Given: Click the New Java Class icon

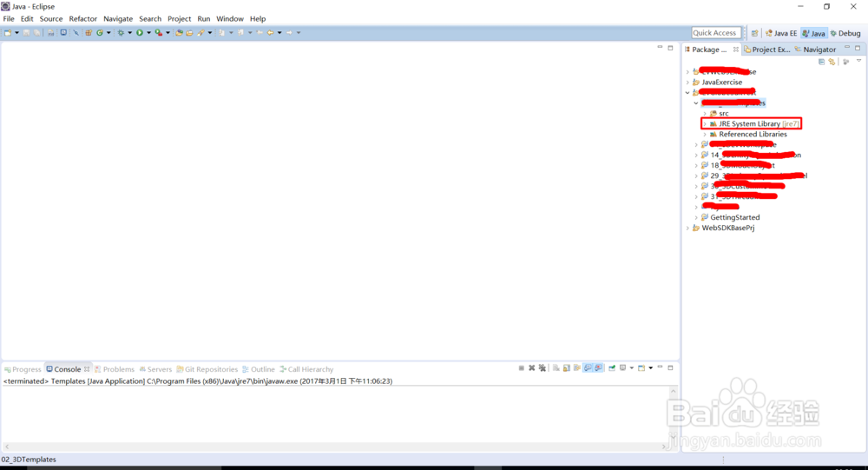Looking at the screenshot, I should [100, 33].
